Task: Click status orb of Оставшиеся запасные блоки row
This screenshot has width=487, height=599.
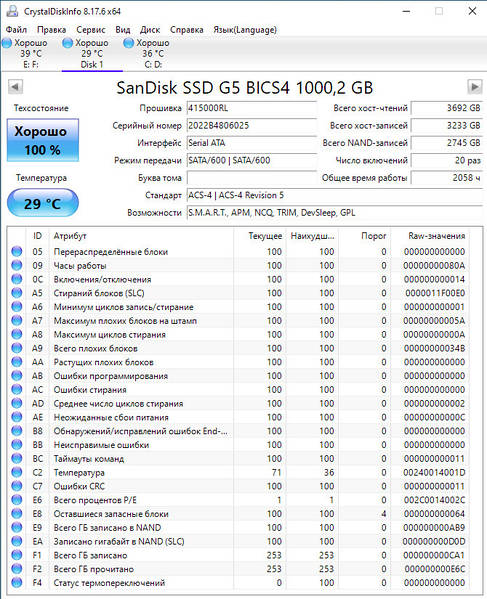Action: point(17,513)
